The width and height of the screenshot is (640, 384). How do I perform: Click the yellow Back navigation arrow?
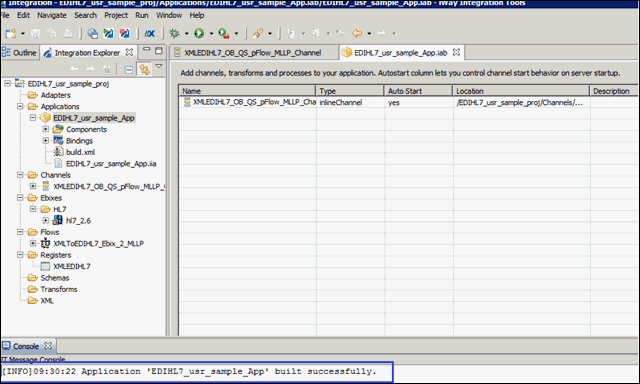tap(357, 33)
